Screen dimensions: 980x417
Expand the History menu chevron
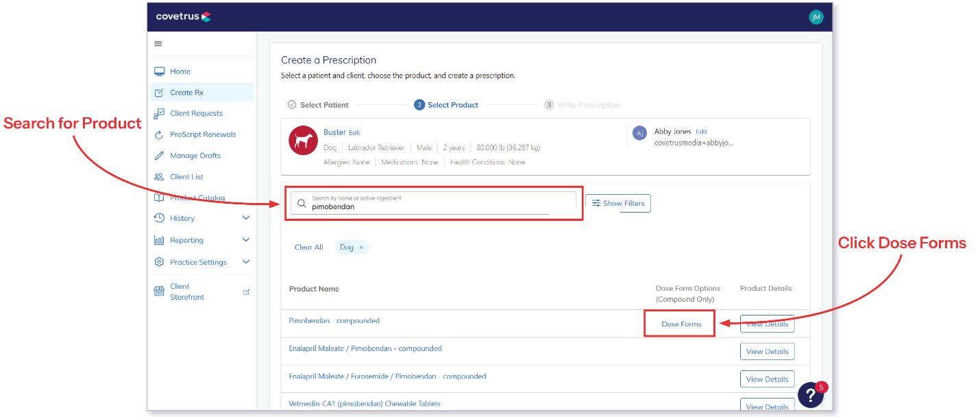[246, 218]
